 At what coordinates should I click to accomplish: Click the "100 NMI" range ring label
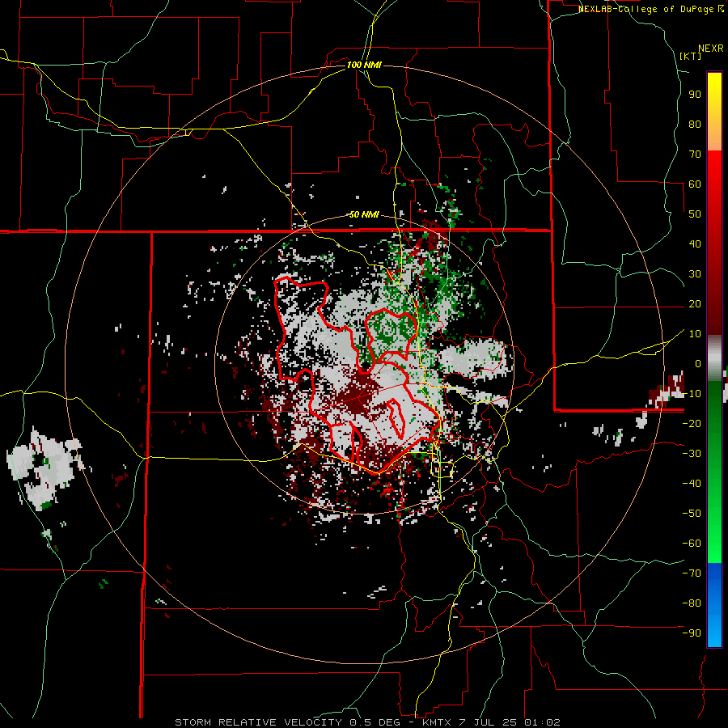click(364, 65)
